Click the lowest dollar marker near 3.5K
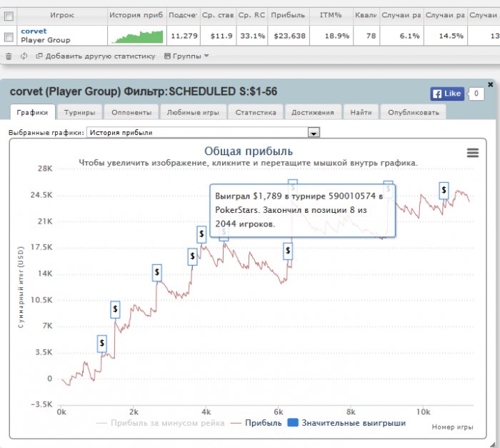Image resolution: width=500 pixels, height=448 pixels. [x=103, y=343]
